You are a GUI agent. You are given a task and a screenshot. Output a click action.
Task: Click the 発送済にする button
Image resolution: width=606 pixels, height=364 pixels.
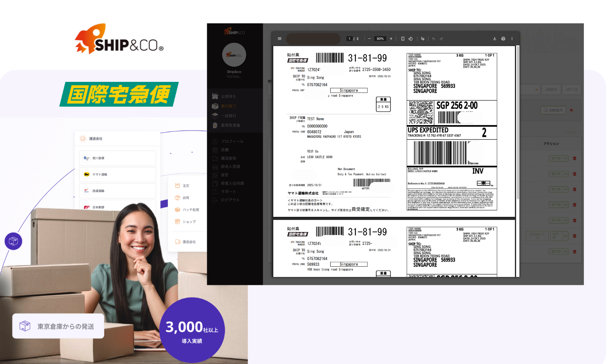tap(537, 236)
